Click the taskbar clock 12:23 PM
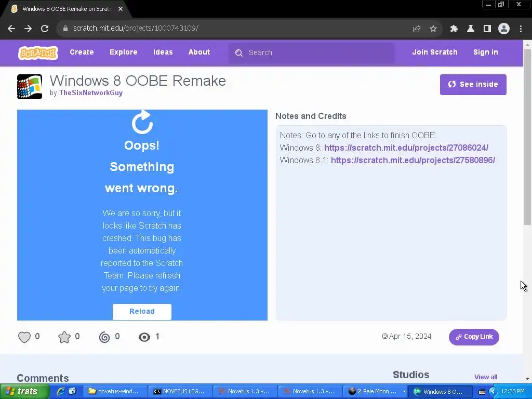The image size is (532, 399). click(513, 392)
